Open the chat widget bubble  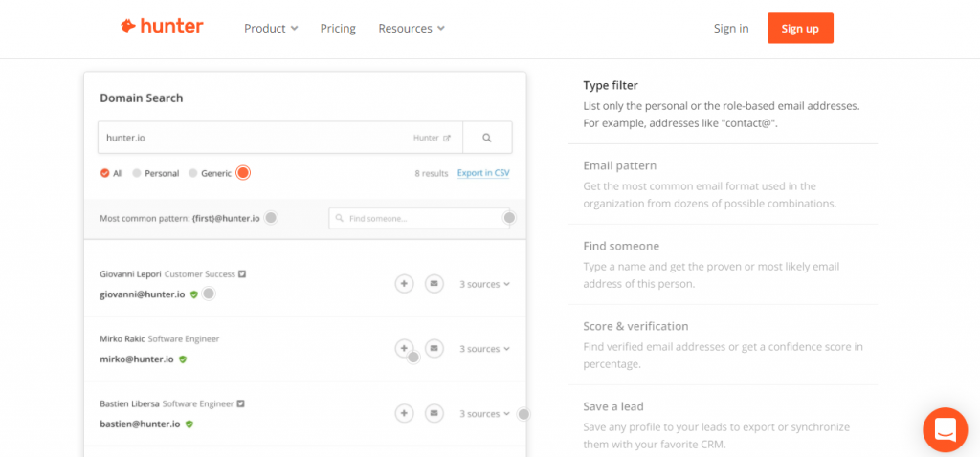click(945, 429)
